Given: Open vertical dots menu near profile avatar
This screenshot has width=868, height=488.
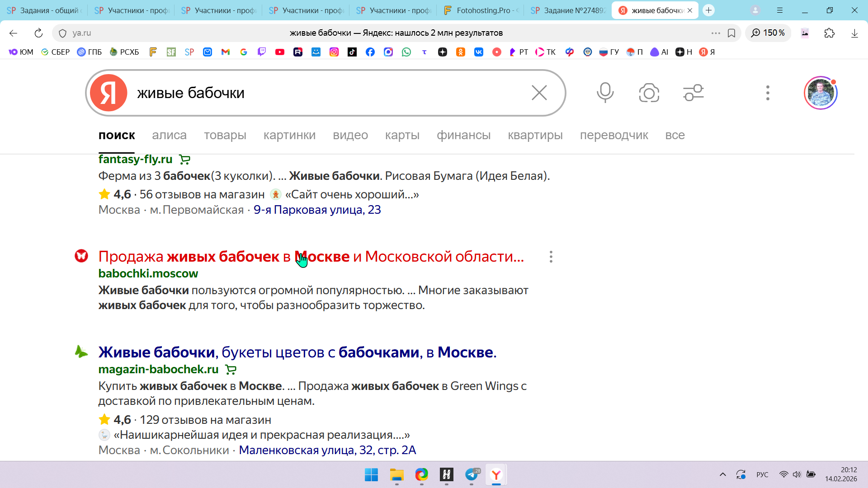Looking at the screenshot, I should pyautogui.click(x=767, y=93).
